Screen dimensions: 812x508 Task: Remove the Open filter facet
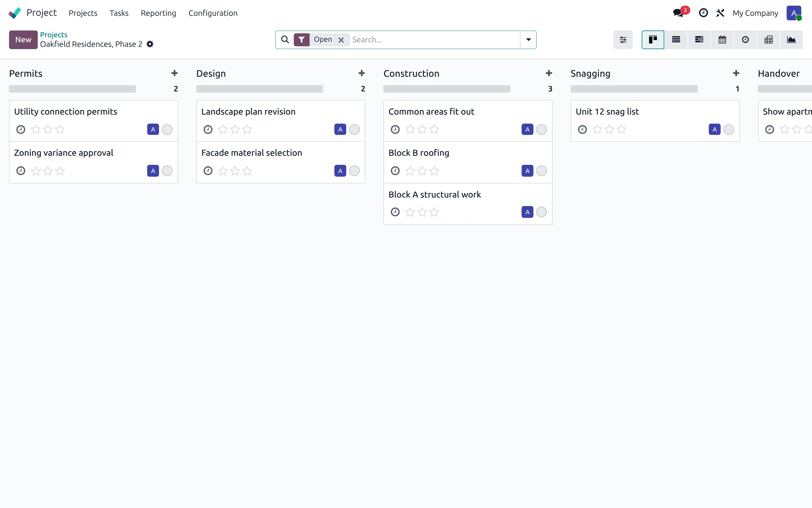point(341,40)
